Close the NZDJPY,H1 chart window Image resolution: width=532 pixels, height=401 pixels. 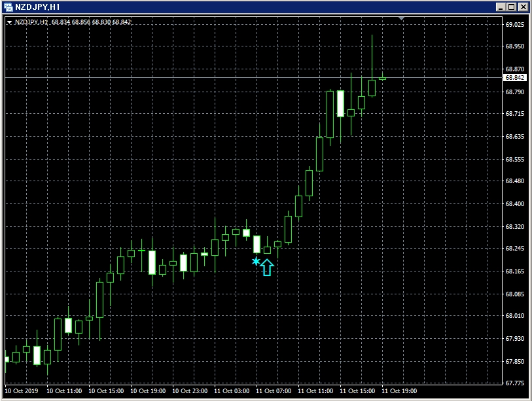[x=523, y=7]
